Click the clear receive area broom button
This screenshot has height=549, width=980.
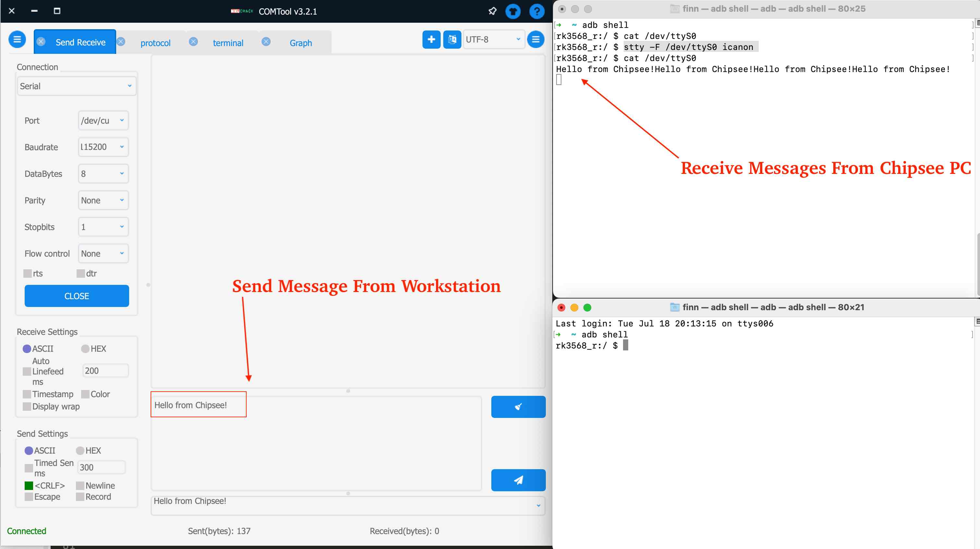coord(518,407)
